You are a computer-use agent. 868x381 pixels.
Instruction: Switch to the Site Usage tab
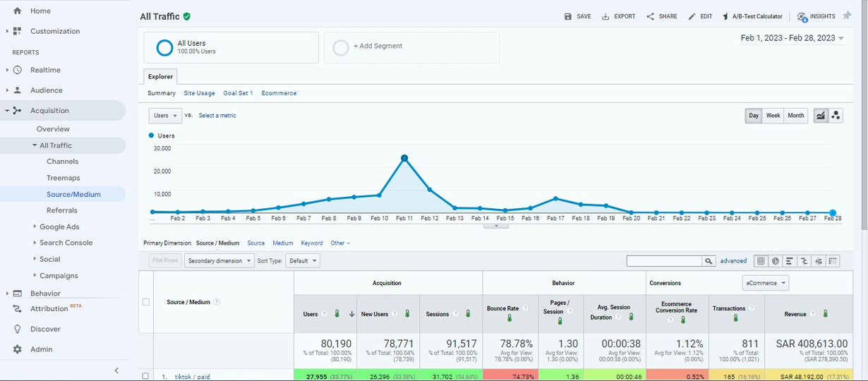click(x=199, y=93)
